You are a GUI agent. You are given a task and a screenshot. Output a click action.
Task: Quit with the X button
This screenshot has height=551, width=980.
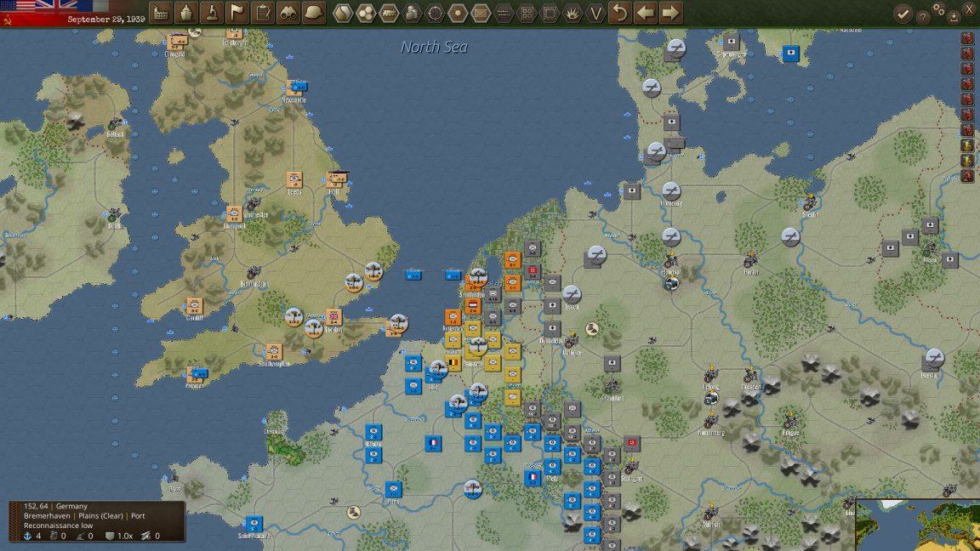coord(970,10)
